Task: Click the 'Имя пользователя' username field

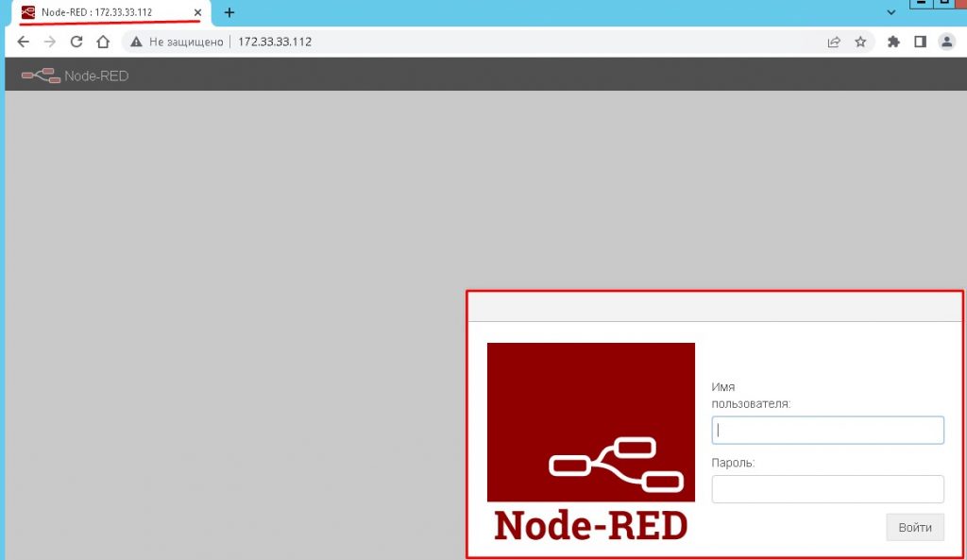Action: 827,431
